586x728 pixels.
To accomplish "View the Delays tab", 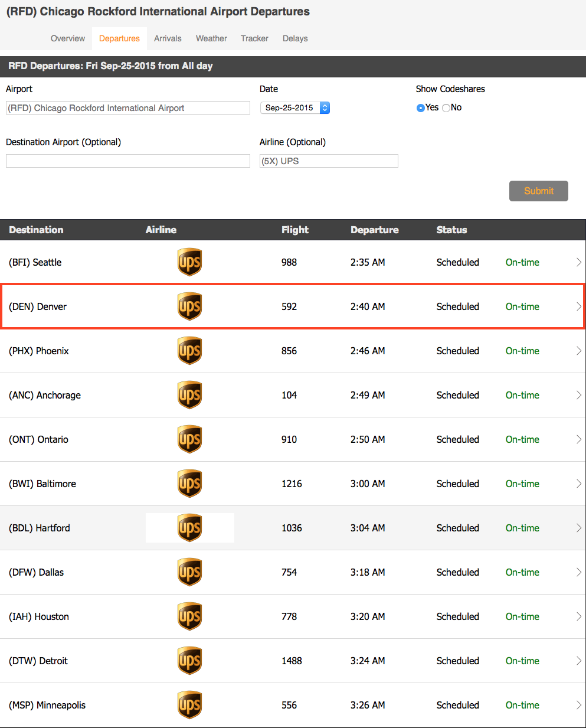I will [295, 38].
